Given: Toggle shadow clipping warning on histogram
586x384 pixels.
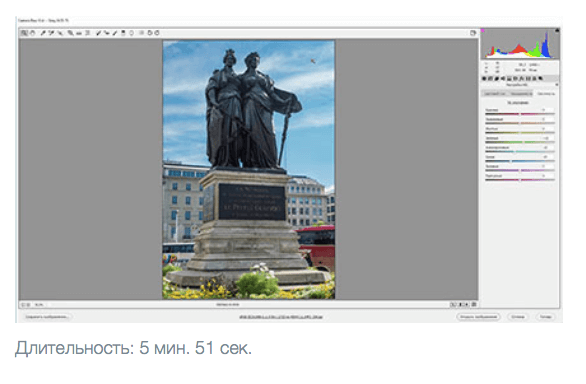Looking at the screenshot, I should 482,30.
